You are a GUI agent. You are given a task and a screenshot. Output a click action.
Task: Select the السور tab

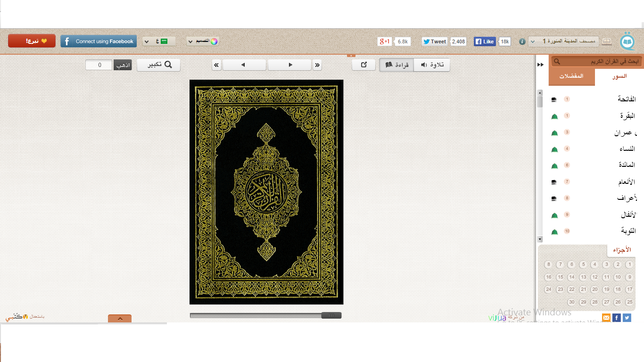[619, 77]
